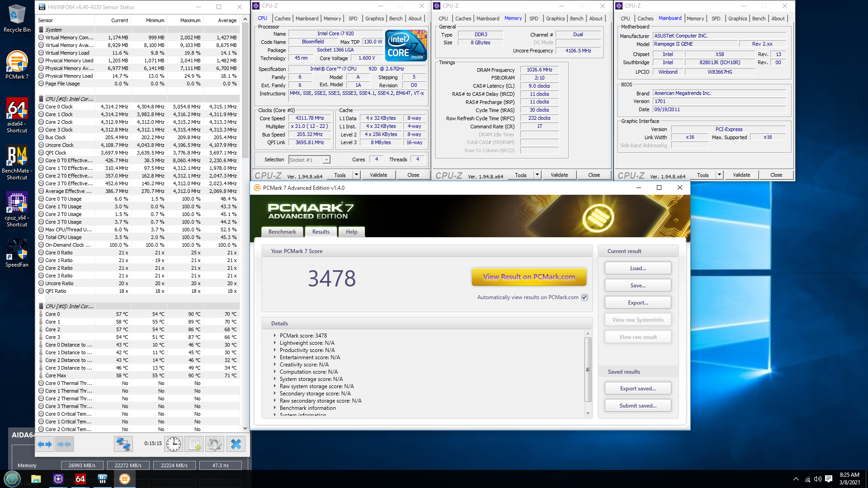This screenshot has height=488, width=868.
Task: Open Tools dropdown arrow in first CPU-Z
Action: tap(356, 175)
